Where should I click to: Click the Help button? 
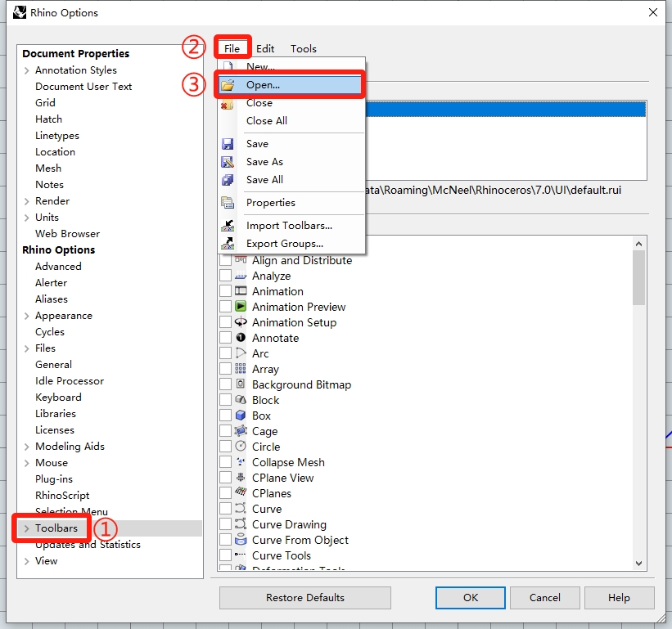point(619,597)
